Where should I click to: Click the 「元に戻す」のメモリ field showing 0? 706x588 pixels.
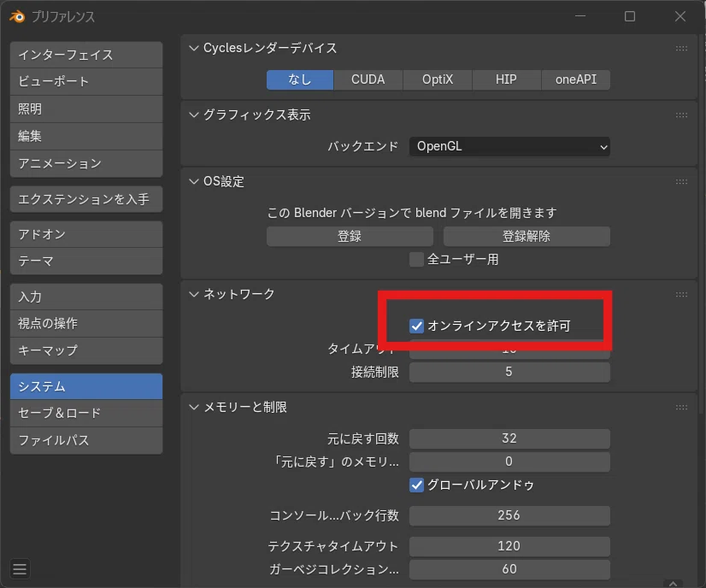tap(509, 462)
